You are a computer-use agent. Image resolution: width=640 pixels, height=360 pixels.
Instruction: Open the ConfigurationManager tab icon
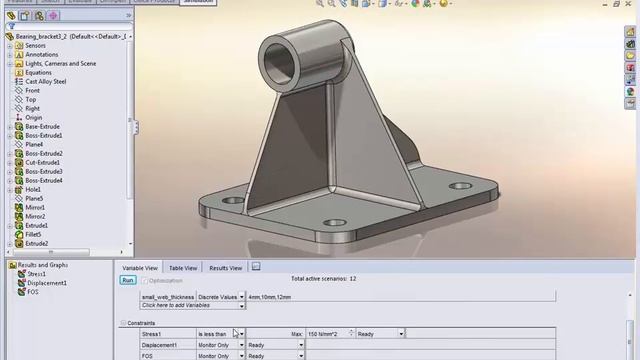[39, 16]
